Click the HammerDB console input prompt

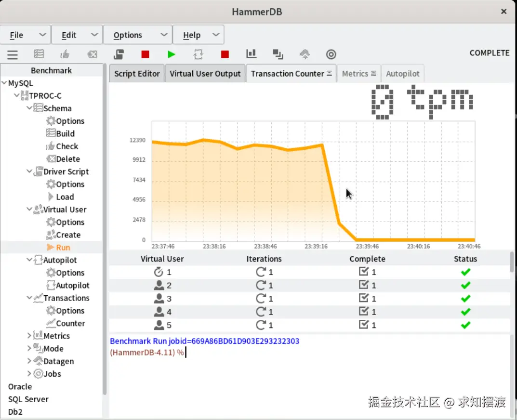tap(147, 353)
